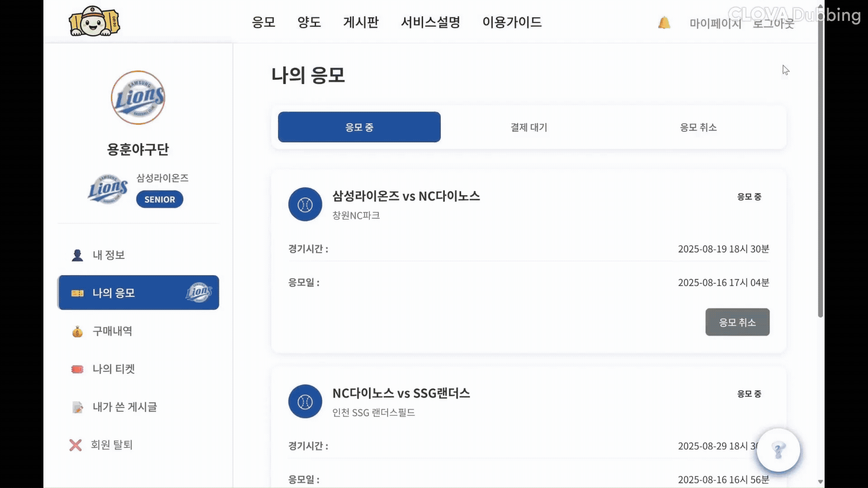The width and height of the screenshot is (868, 488).
Task: Open 마이페이지 from the top bar
Action: click(x=715, y=23)
